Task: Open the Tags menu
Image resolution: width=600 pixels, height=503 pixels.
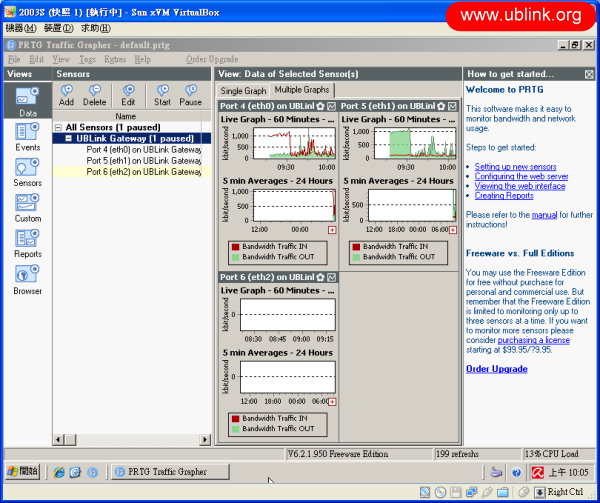Action: [x=87, y=59]
